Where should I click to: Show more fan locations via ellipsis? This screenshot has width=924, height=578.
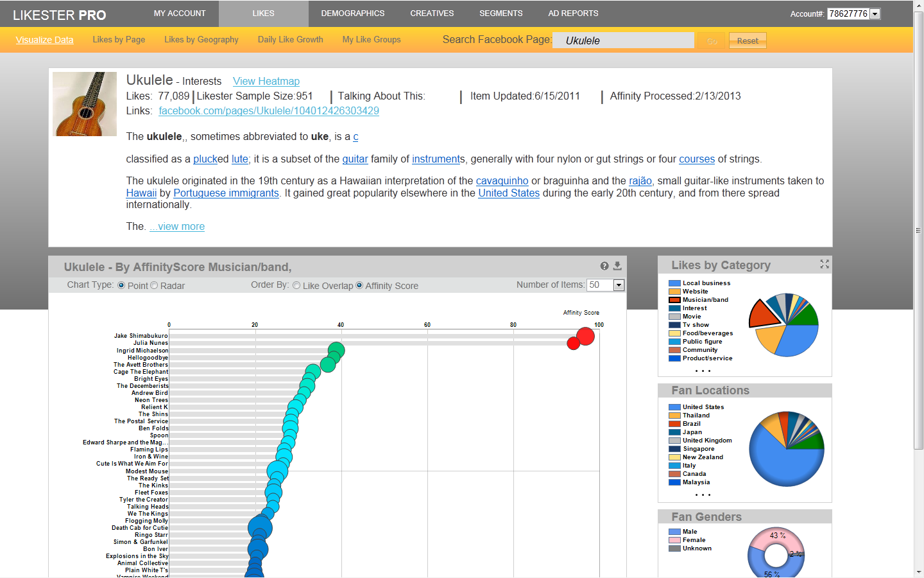[703, 495]
